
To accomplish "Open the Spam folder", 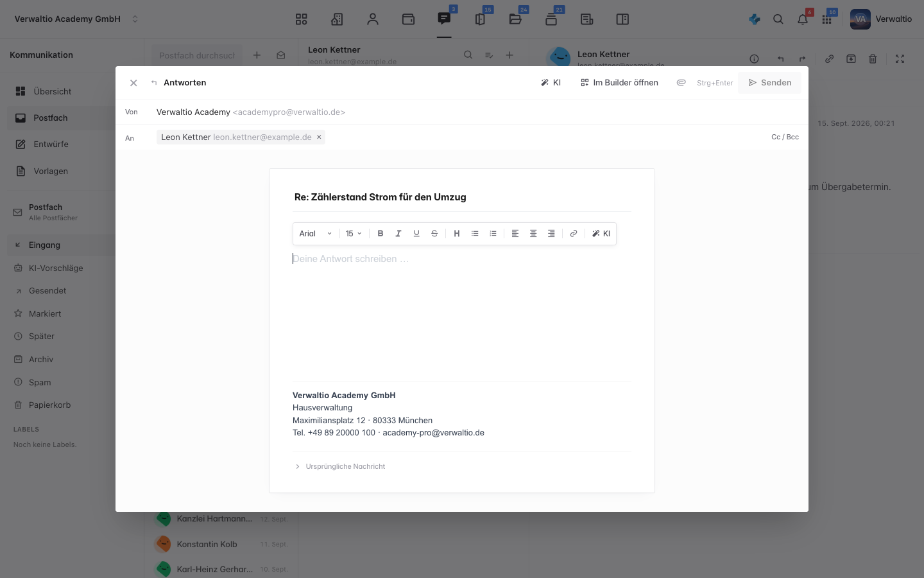I will 62,383.
